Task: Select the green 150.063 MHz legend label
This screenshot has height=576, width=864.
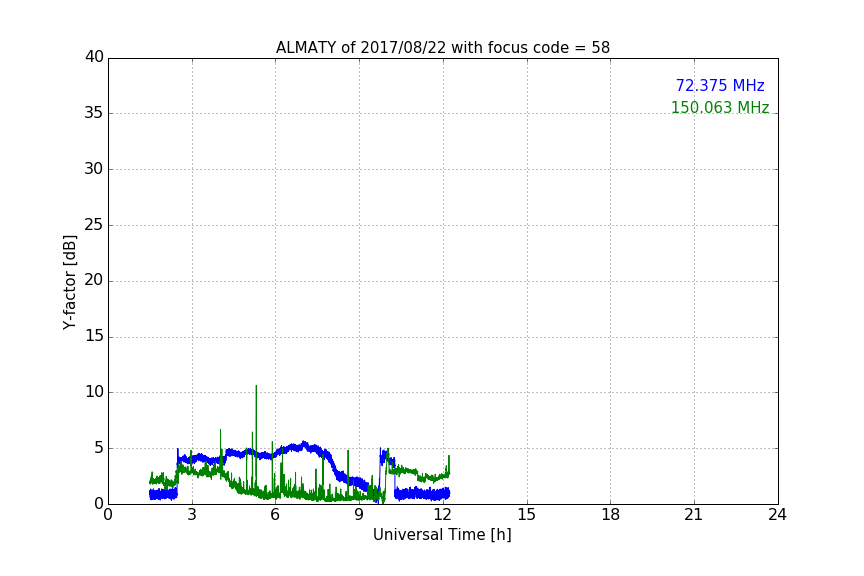Action: pyautogui.click(x=720, y=107)
